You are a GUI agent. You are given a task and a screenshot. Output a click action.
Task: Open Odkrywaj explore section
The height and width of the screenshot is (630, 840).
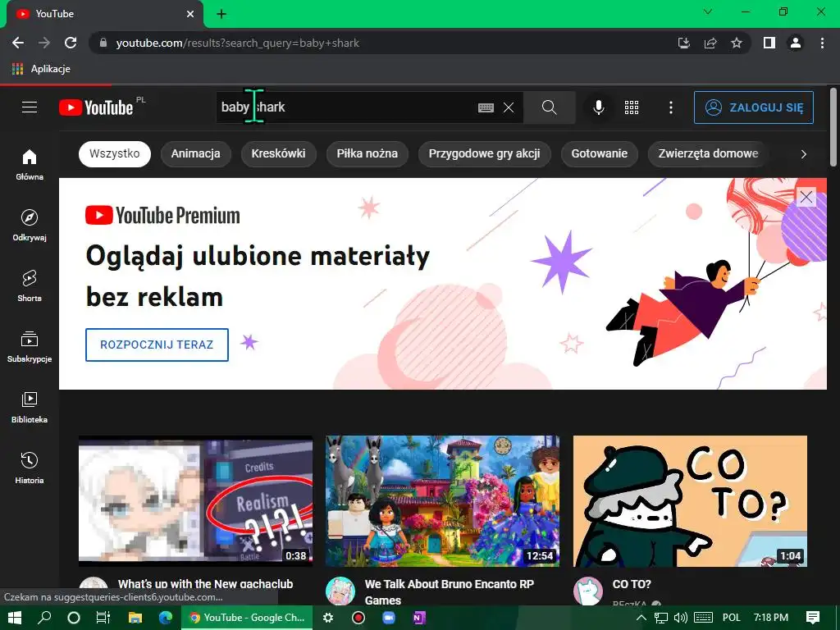[x=30, y=225]
